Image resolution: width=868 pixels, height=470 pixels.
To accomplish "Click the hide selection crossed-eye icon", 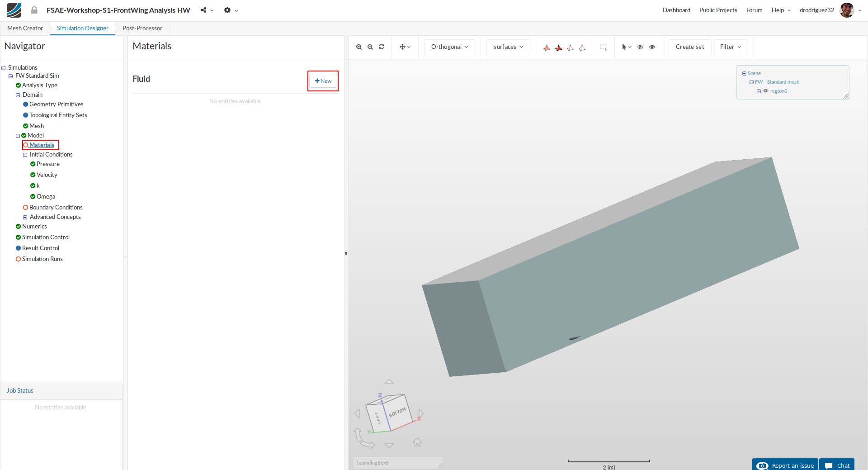I will tap(640, 47).
